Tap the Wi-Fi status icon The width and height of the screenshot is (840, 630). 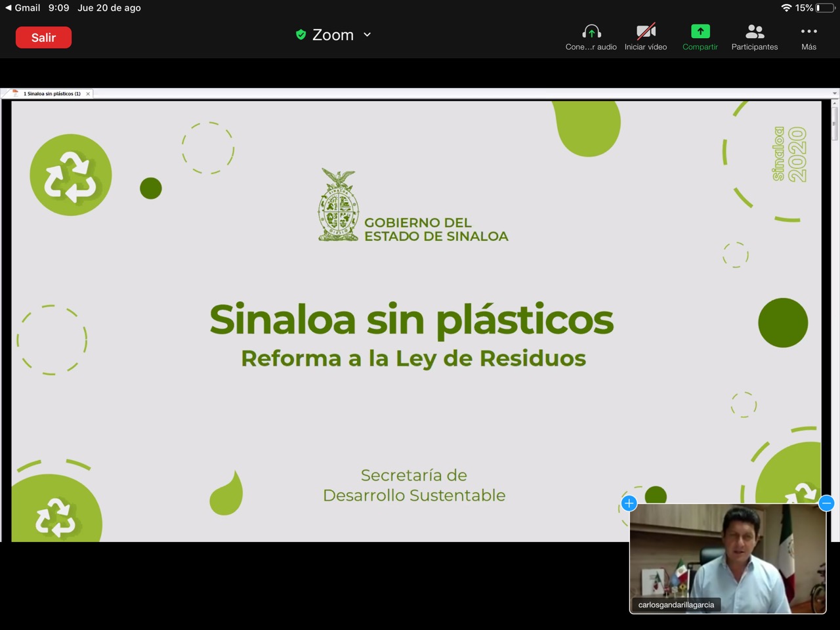786,8
